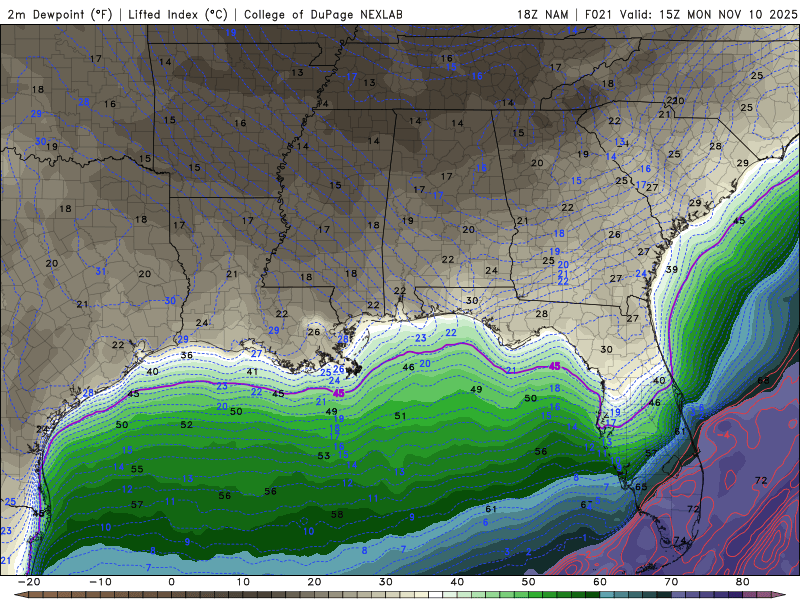Click the dewpoint value '55' on the map

137,469
